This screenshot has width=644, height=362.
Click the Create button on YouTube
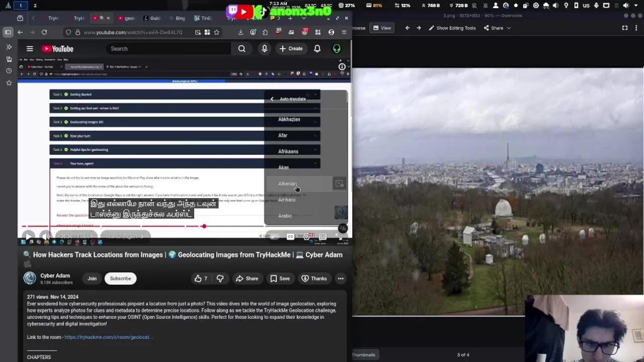pos(291,49)
